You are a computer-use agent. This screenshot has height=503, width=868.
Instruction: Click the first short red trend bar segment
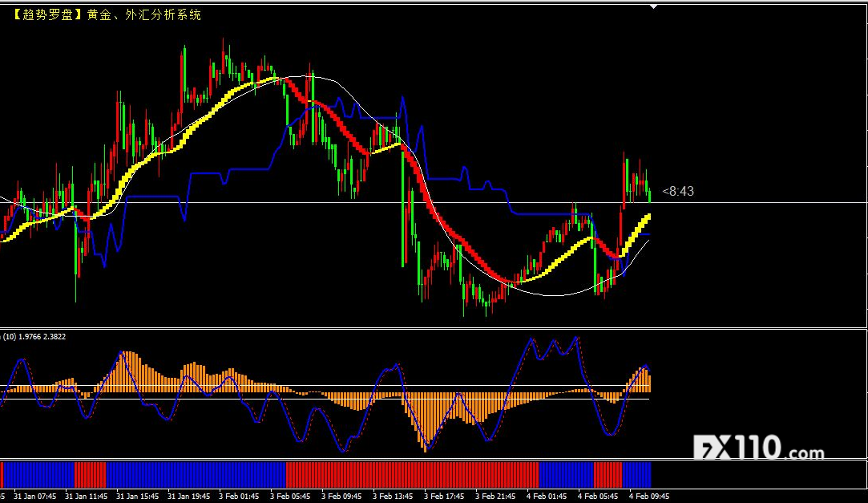[x=90, y=474]
